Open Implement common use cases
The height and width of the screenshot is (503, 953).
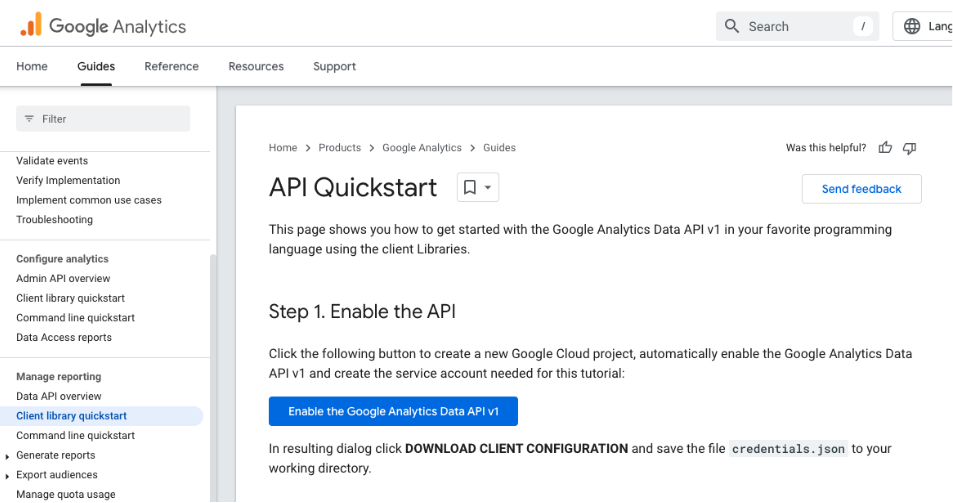89,200
